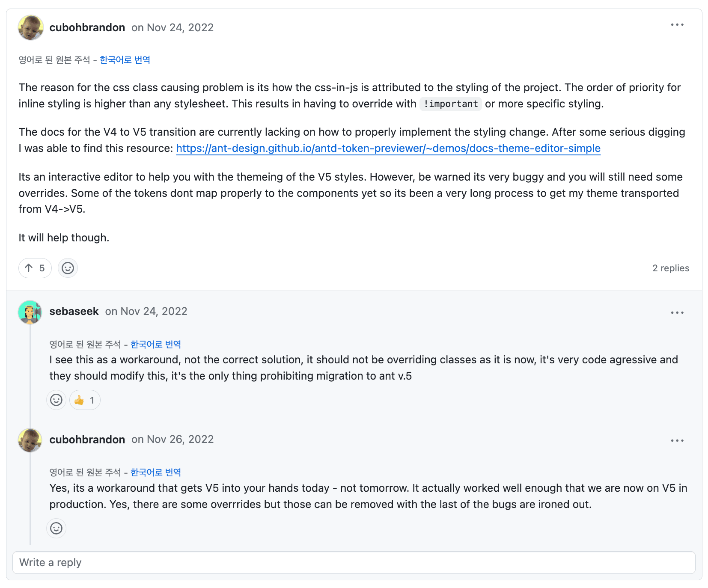
Task: Toggle thumbs-up reaction on sebaseek's reply
Action: point(85,400)
